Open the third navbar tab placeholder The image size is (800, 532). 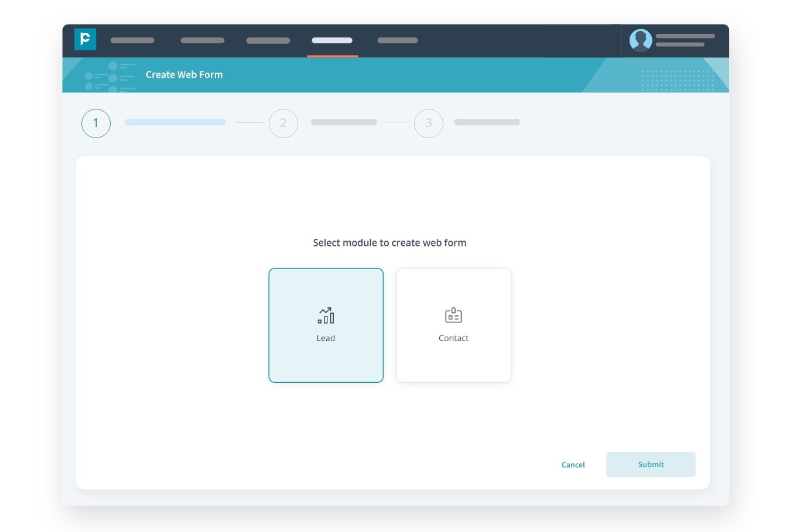[268, 40]
